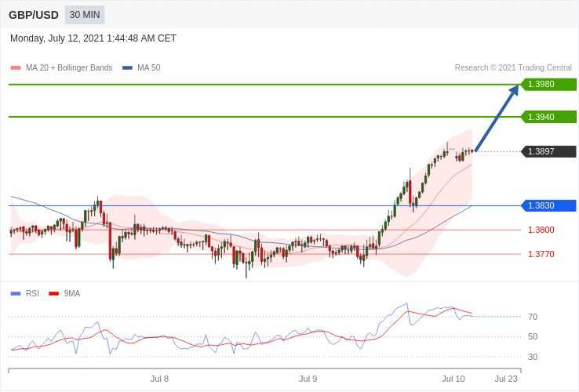Click the 1.3800 support level label
This screenshot has height=392, width=579.
(x=541, y=230)
